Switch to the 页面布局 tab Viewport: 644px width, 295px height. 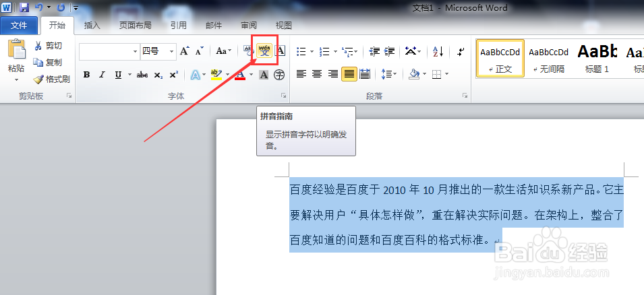[x=135, y=26]
